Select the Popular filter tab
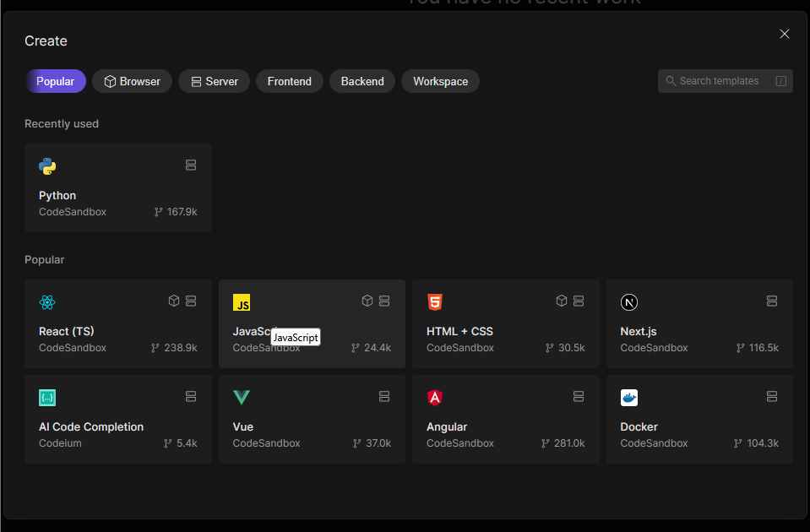 (x=55, y=81)
